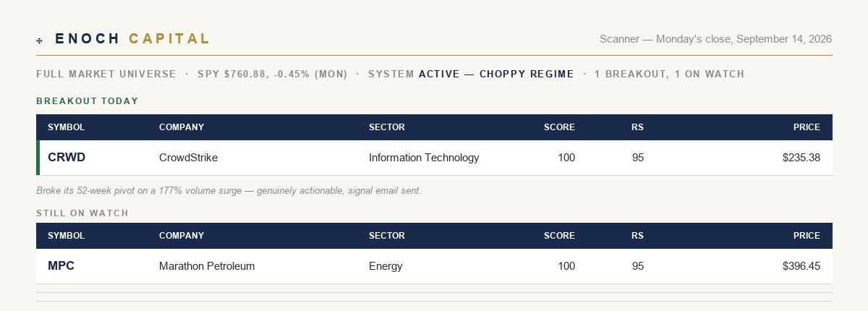This screenshot has width=868, height=311.
Task: Select the MPC ticker symbol
Action: (61, 266)
